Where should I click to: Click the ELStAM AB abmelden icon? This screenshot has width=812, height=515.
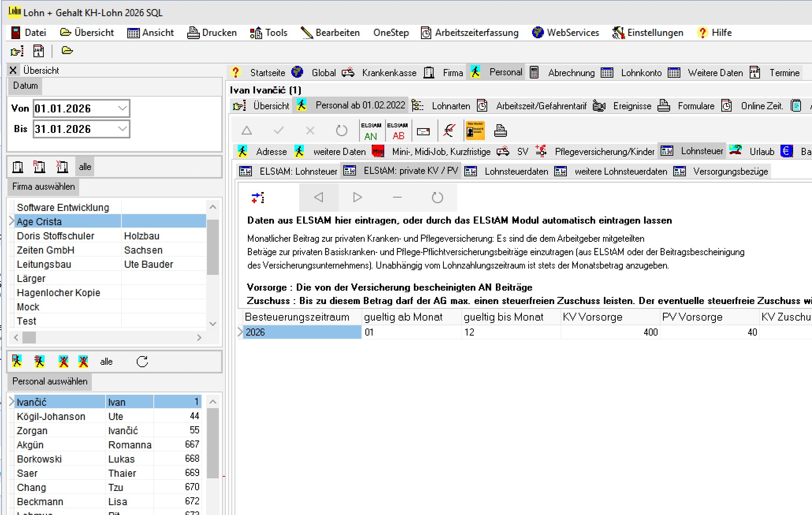pyautogui.click(x=398, y=131)
